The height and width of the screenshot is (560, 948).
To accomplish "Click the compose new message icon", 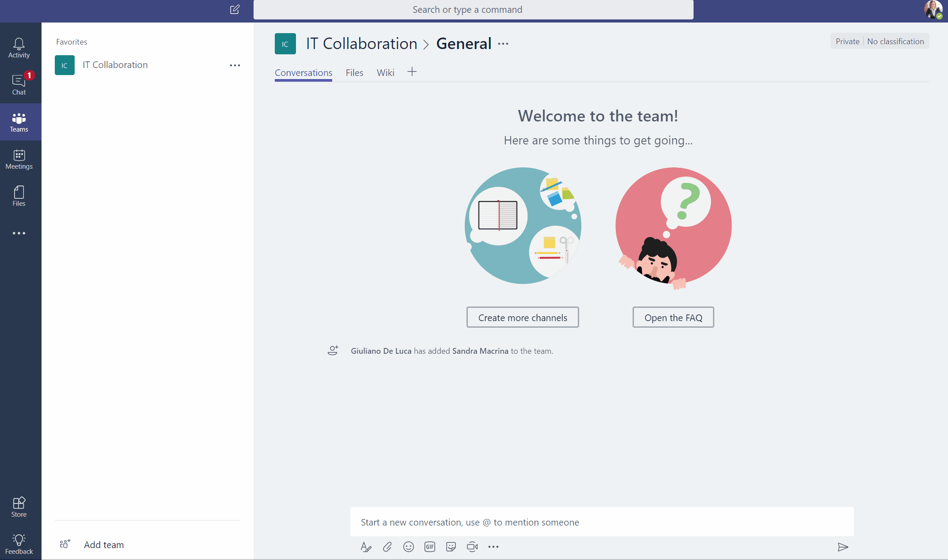I will click(235, 9).
